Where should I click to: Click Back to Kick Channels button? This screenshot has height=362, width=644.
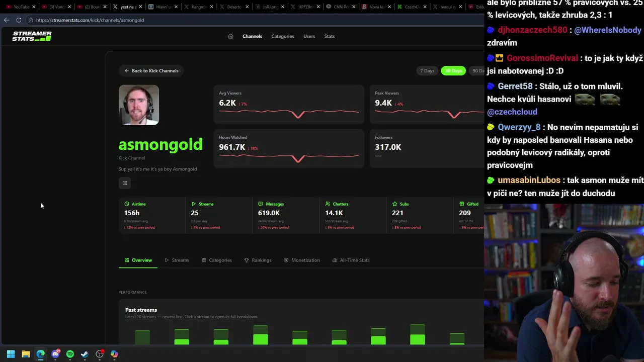point(151,71)
